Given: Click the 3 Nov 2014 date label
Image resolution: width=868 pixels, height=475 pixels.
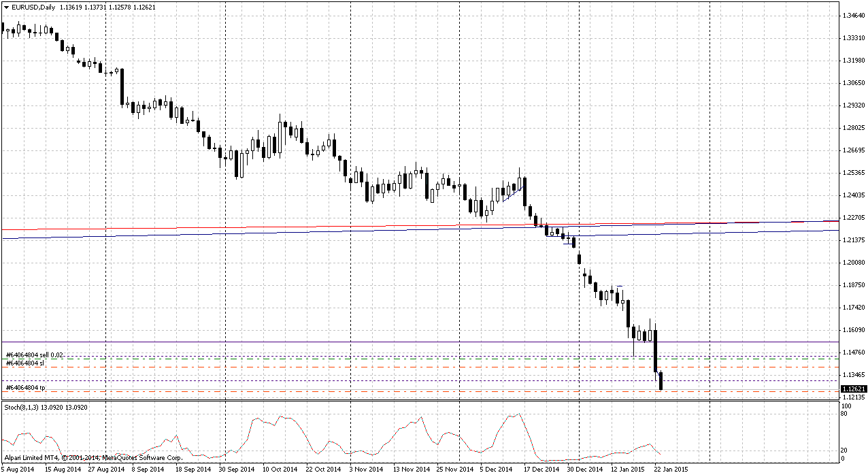Looking at the screenshot, I should click(366, 470).
